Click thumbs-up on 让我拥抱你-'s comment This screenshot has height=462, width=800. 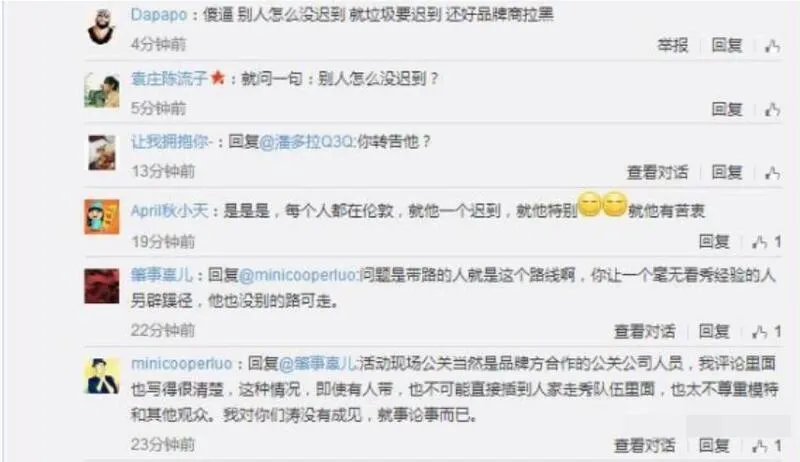(x=772, y=173)
